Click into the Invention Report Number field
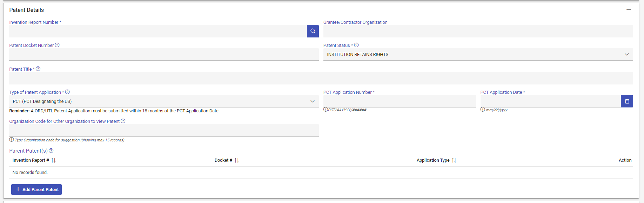The height and width of the screenshot is (203, 644). [158, 31]
